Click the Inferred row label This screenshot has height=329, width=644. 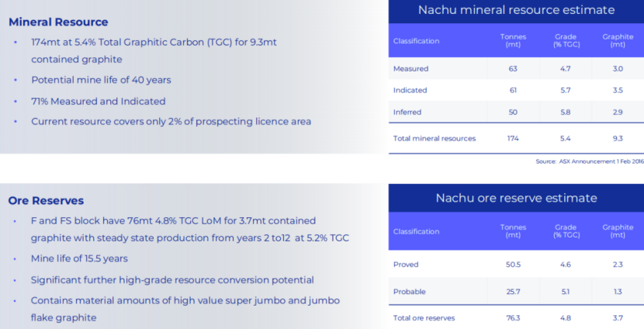click(x=407, y=112)
